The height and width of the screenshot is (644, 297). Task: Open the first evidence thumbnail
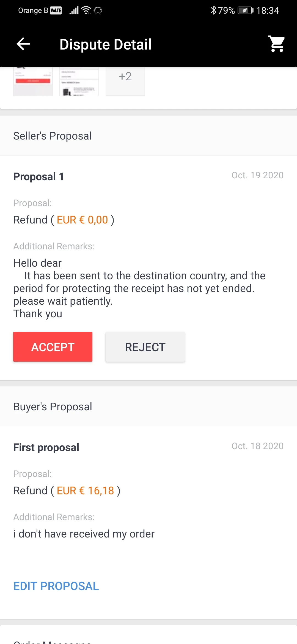coord(33,81)
